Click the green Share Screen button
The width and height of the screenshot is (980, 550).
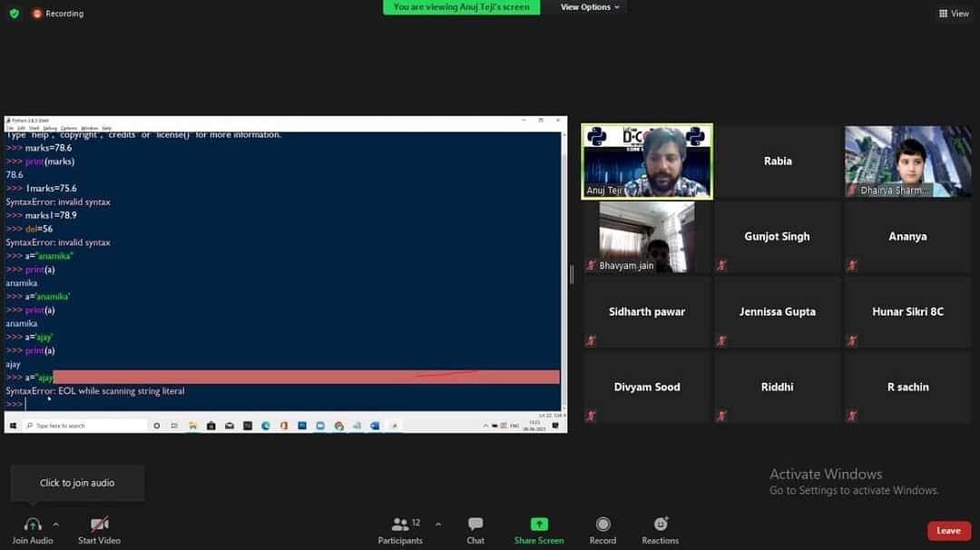click(x=539, y=530)
